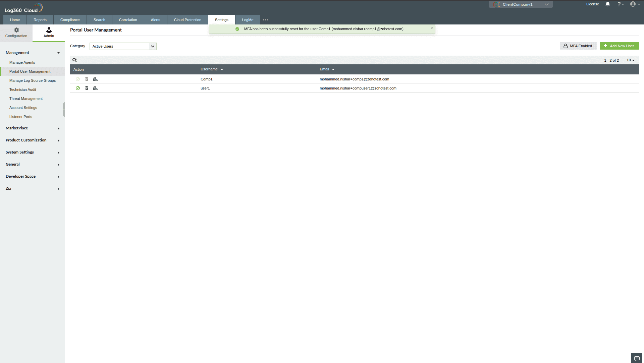
Task: Open the help question-mark menu
Action: pos(620,4)
